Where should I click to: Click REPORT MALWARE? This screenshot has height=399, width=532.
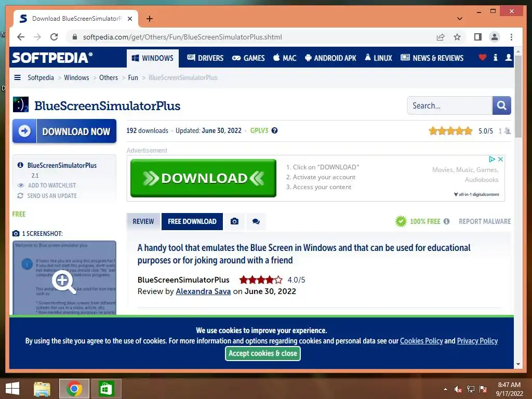pos(485,221)
